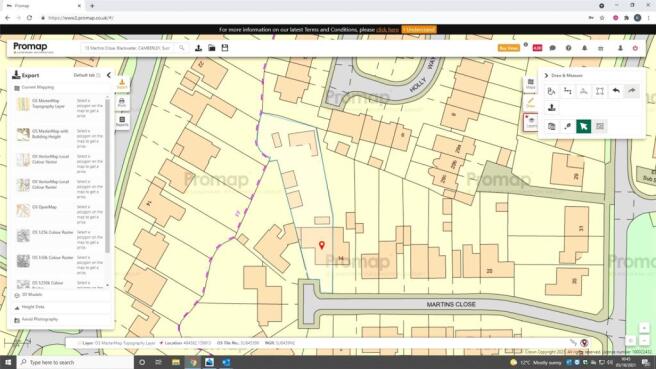Image resolution: width=656 pixels, height=369 pixels.
Task: Open a new browser tab with plus
Action: coord(92,6)
